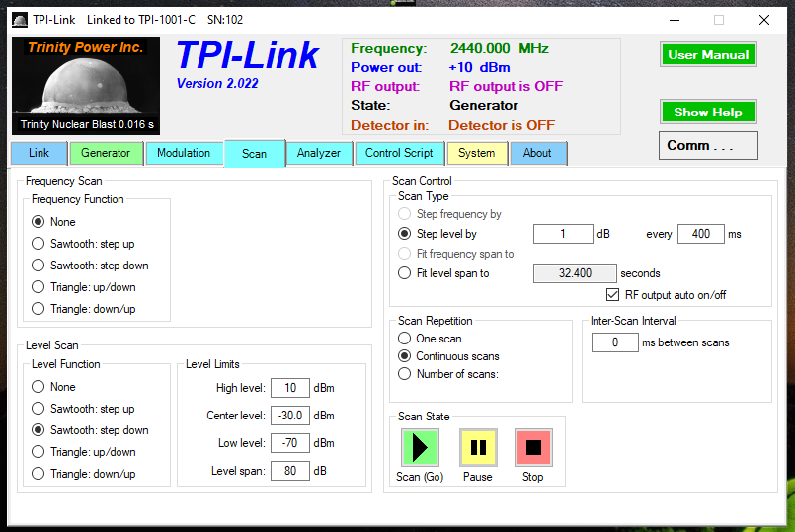Click the ms between scans field
Image resolution: width=795 pixels, height=532 pixels.
(614, 342)
